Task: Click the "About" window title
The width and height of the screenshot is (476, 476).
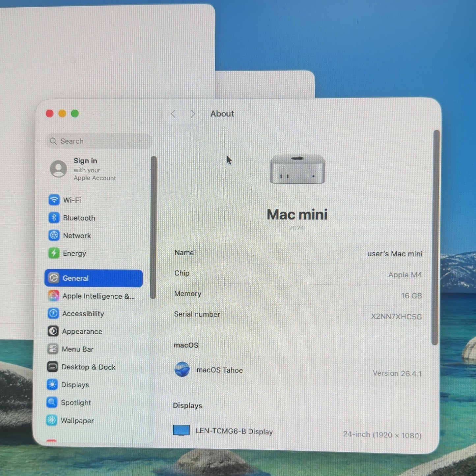Action: pos(222,114)
